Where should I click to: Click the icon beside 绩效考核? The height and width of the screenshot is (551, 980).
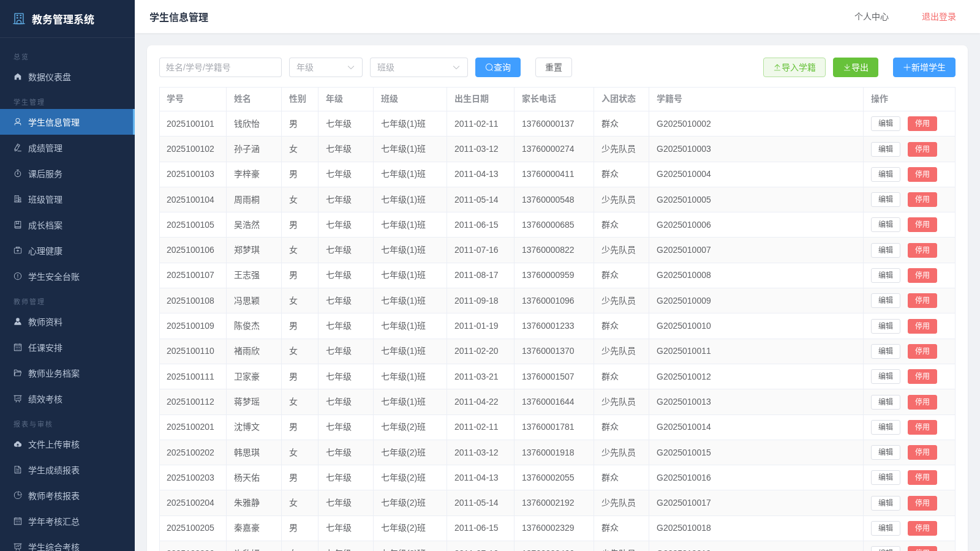tap(18, 399)
